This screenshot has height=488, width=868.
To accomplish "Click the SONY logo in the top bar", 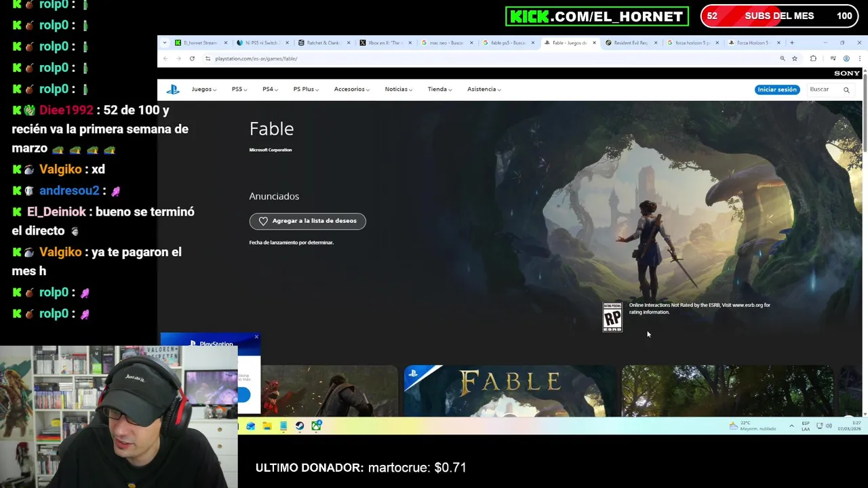I will tap(847, 73).
